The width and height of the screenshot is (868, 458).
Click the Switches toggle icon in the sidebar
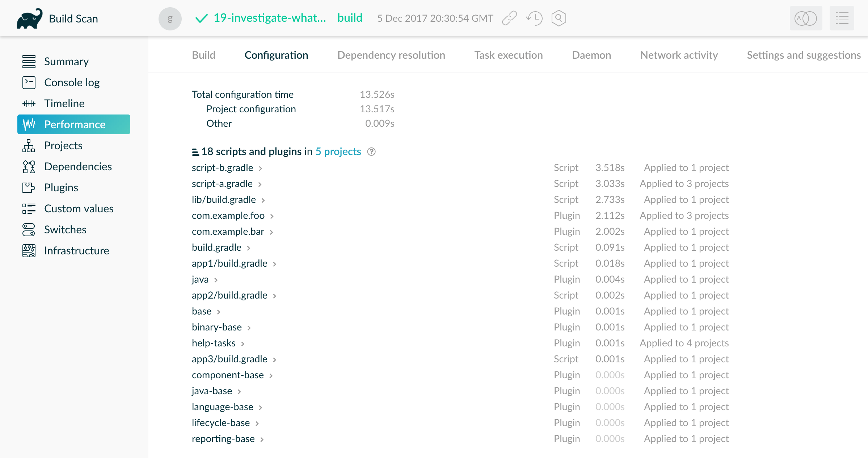(x=29, y=229)
